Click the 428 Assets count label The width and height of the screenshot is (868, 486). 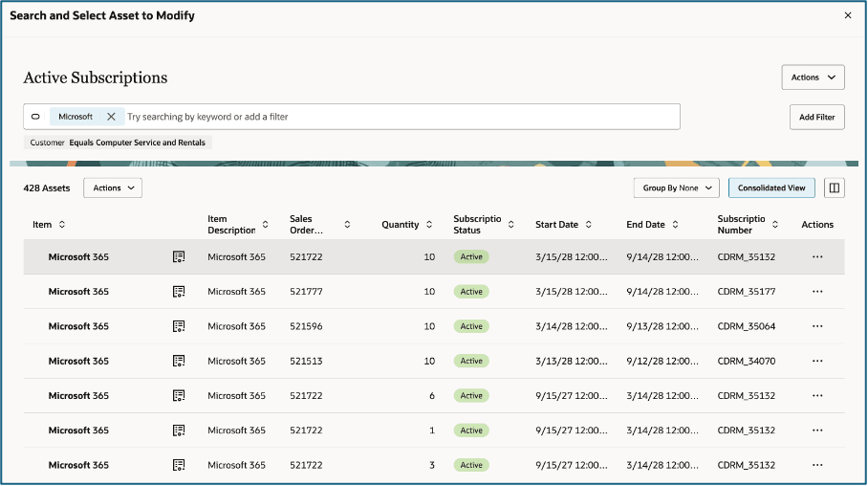point(47,188)
